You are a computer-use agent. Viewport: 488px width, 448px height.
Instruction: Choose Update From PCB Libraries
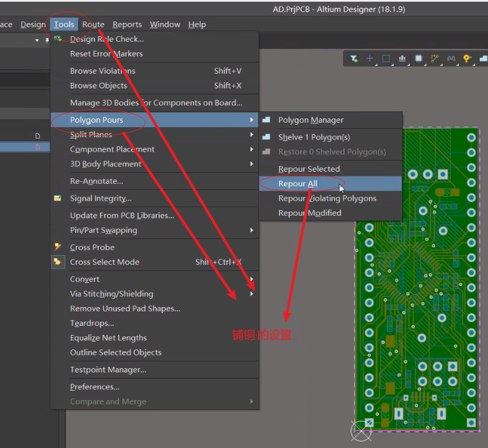155,215
